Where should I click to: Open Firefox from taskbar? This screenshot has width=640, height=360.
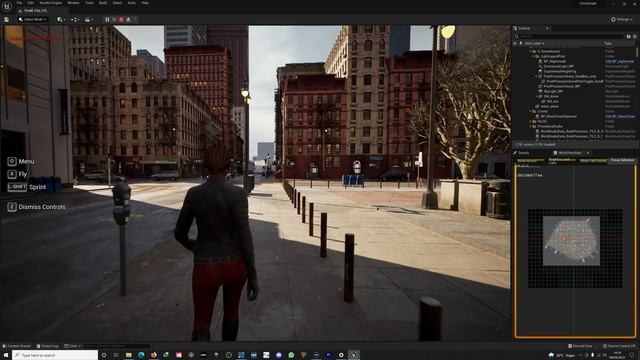tap(153, 355)
